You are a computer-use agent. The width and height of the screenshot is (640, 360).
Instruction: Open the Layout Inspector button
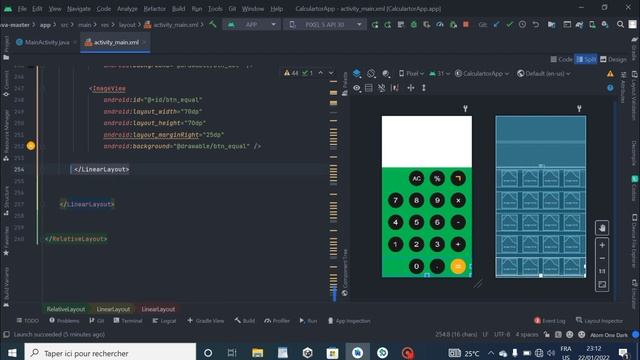599,321
